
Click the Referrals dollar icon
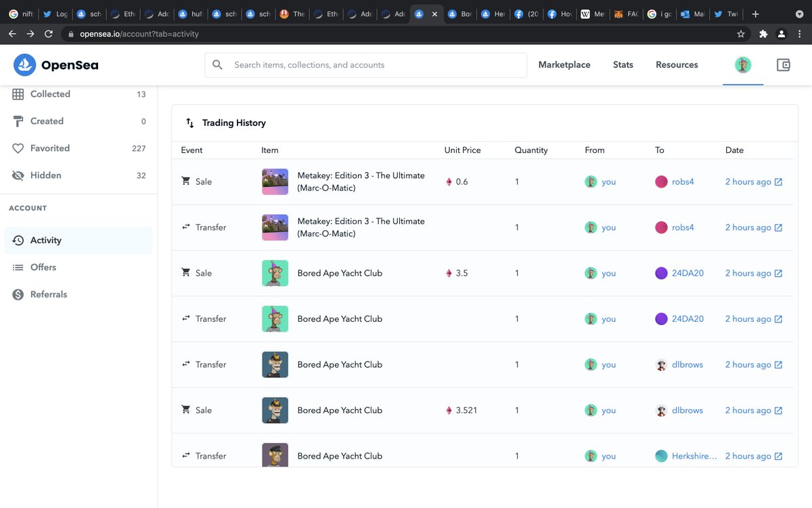pyautogui.click(x=18, y=295)
